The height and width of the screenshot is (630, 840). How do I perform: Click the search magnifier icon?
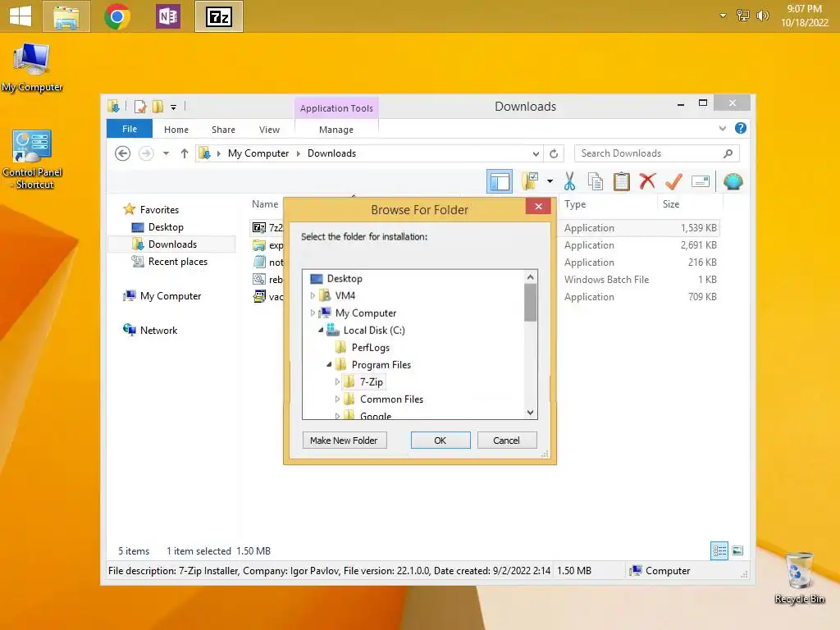[x=728, y=153]
